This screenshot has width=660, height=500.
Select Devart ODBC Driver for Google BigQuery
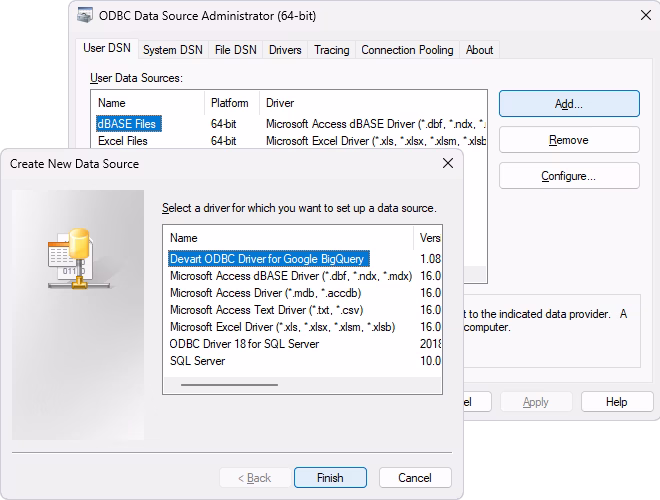269,258
